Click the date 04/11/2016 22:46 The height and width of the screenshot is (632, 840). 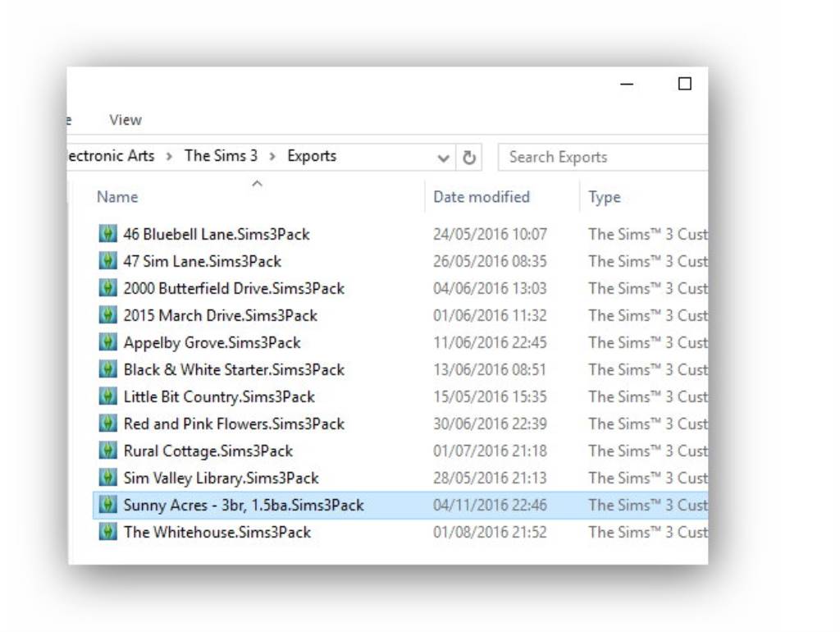[490, 505]
